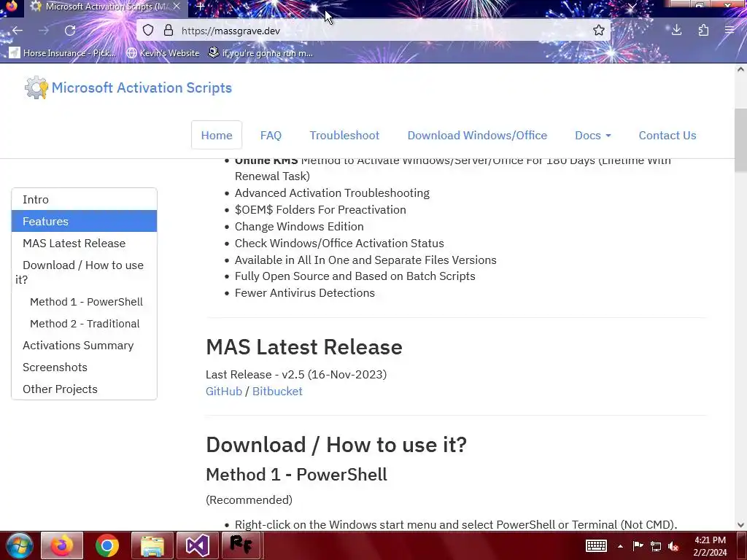Select the Home navigation tab
The height and width of the screenshot is (560, 747).
coord(217,135)
